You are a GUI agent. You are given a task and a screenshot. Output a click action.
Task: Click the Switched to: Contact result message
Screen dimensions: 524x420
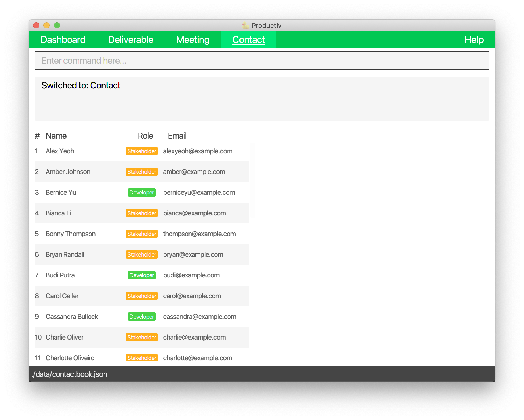click(x=81, y=85)
